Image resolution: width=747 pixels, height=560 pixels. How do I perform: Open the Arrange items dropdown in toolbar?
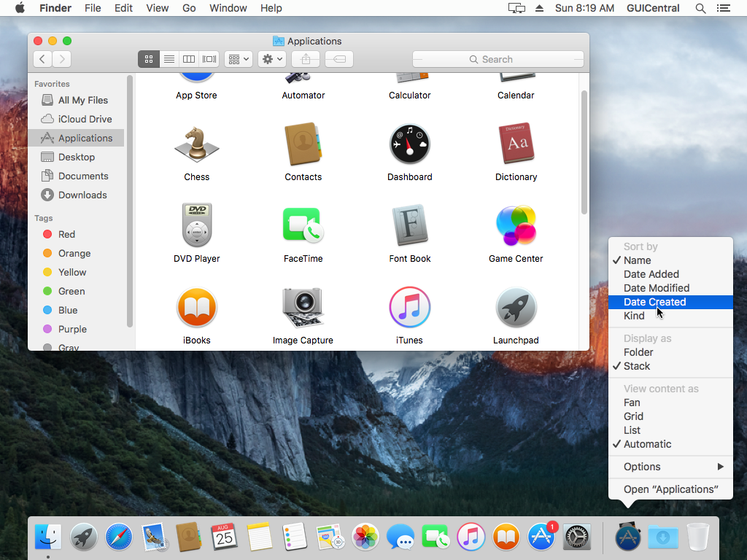click(239, 59)
